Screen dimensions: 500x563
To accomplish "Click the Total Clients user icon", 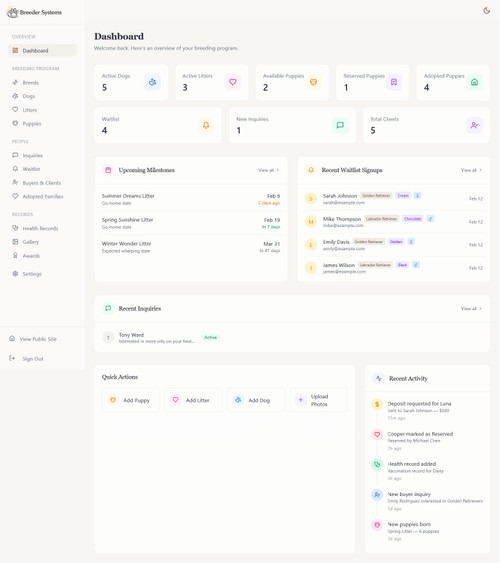I will tap(474, 125).
